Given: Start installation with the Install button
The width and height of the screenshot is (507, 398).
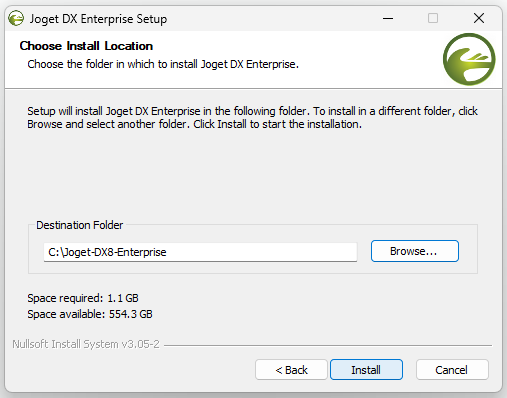Looking at the screenshot, I should pos(366,369).
